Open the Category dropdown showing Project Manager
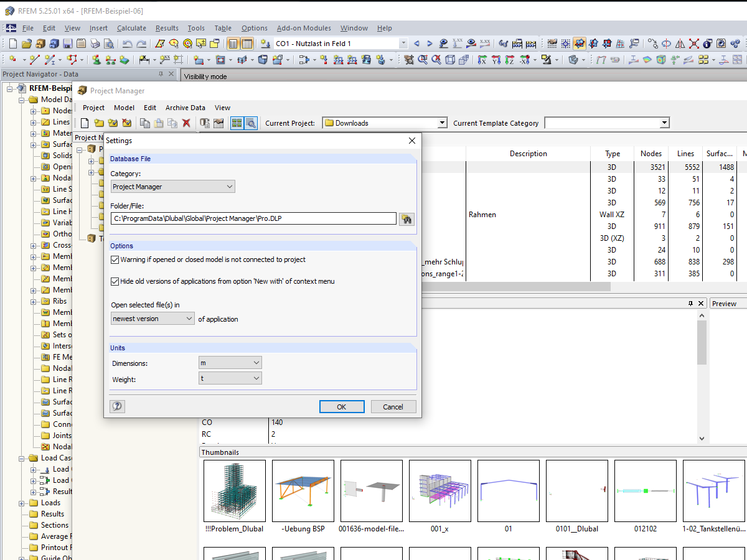This screenshot has height=560, width=747. pos(173,187)
